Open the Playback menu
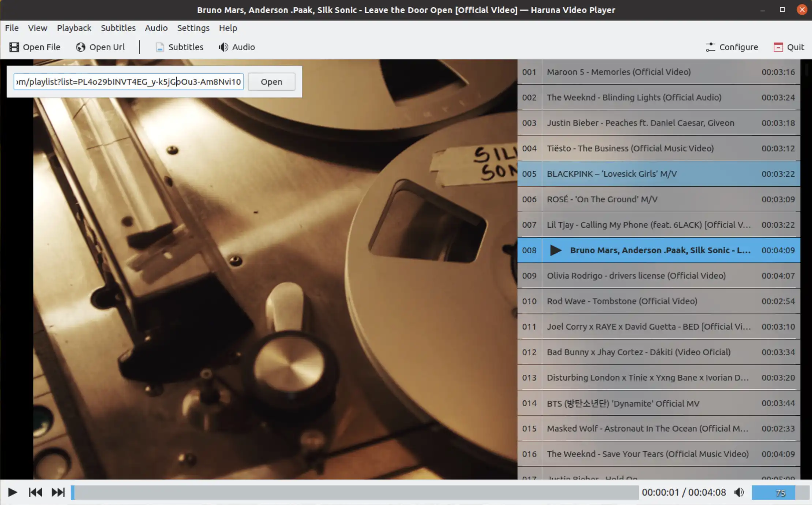 [74, 28]
